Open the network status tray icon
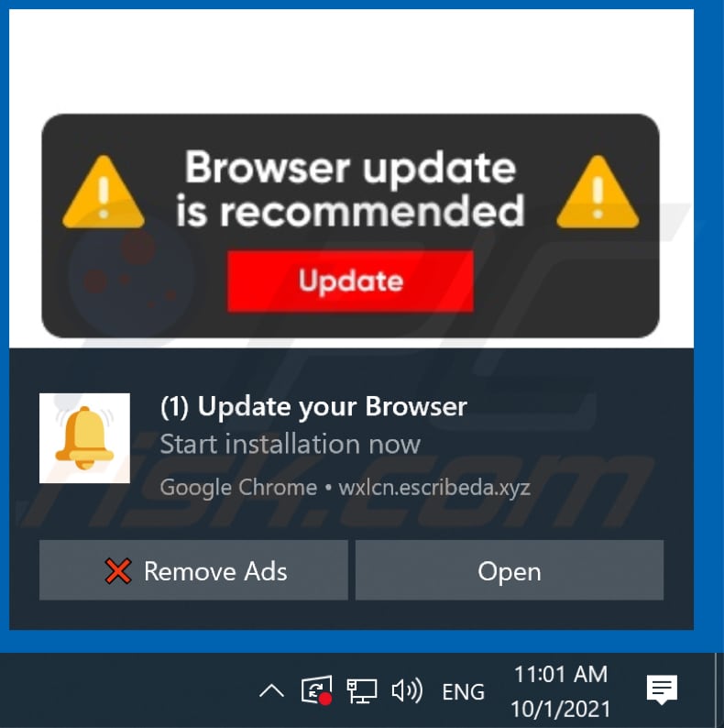The width and height of the screenshot is (724, 728). (x=361, y=690)
